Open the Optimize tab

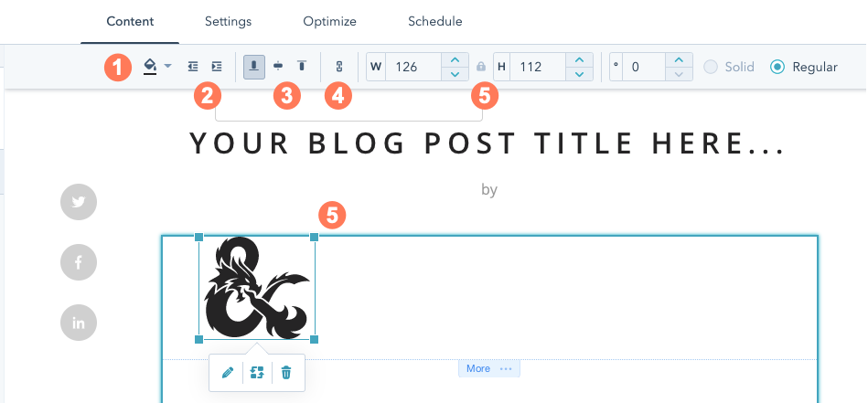(x=329, y=22)
